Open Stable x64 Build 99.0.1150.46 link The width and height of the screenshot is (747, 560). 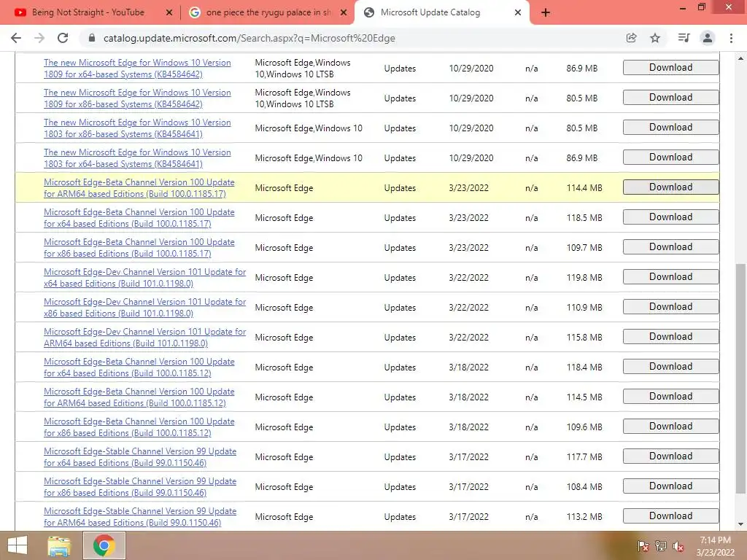(140, 457)
